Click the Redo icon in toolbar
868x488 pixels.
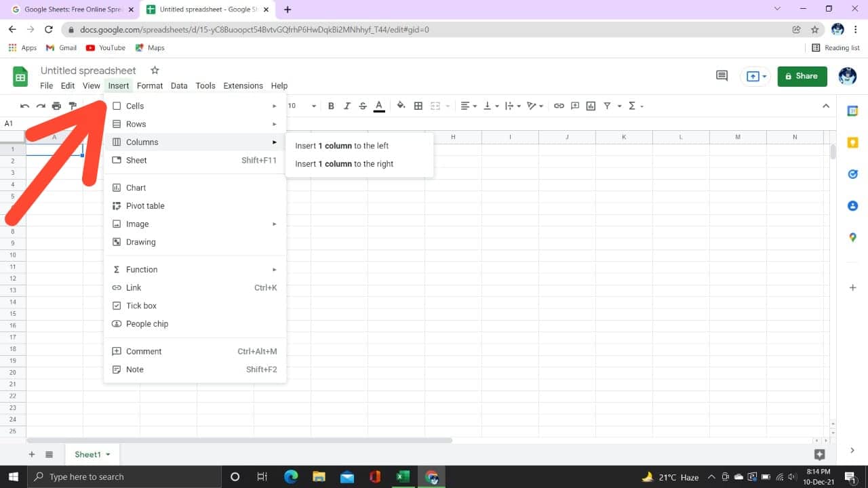coord(41,106)
